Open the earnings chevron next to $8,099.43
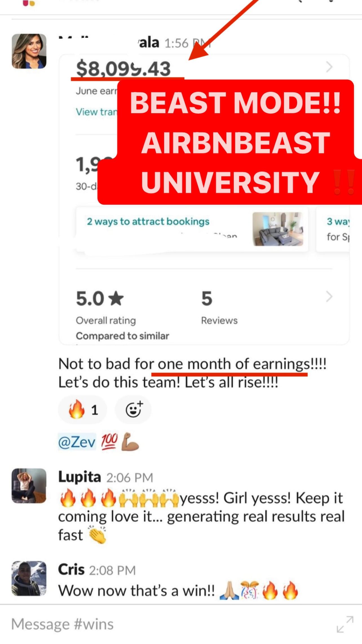This screenshot has height=644, width=362. [x=329, y=67]
